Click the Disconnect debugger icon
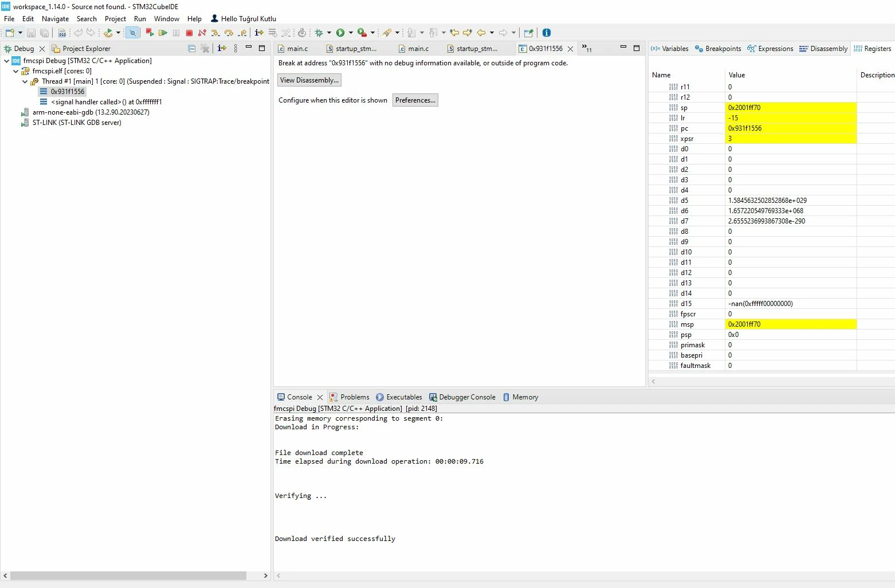Screen dimensions: 895x588 click(202, 33)
